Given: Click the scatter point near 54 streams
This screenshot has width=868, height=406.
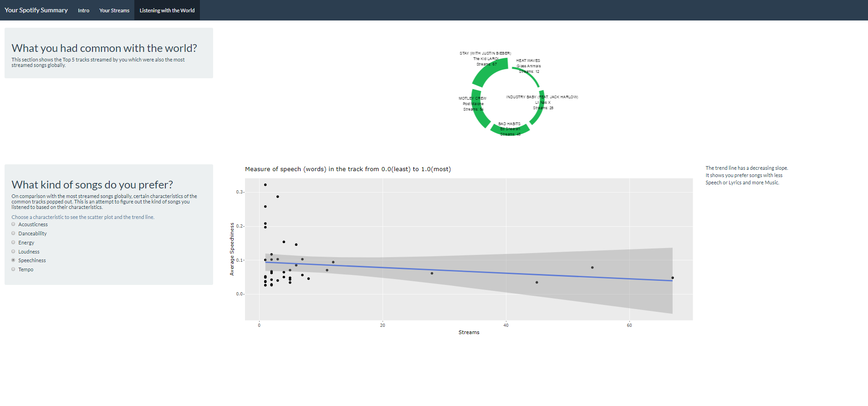Looking at the screenshot, I should (x=592, y=268).
